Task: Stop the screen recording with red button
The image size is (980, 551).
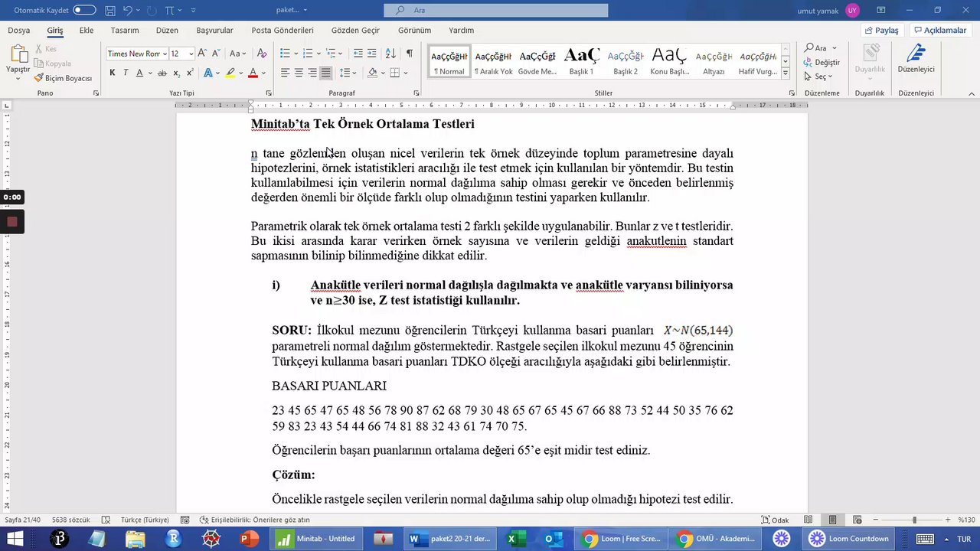Action: coord(12,222)
